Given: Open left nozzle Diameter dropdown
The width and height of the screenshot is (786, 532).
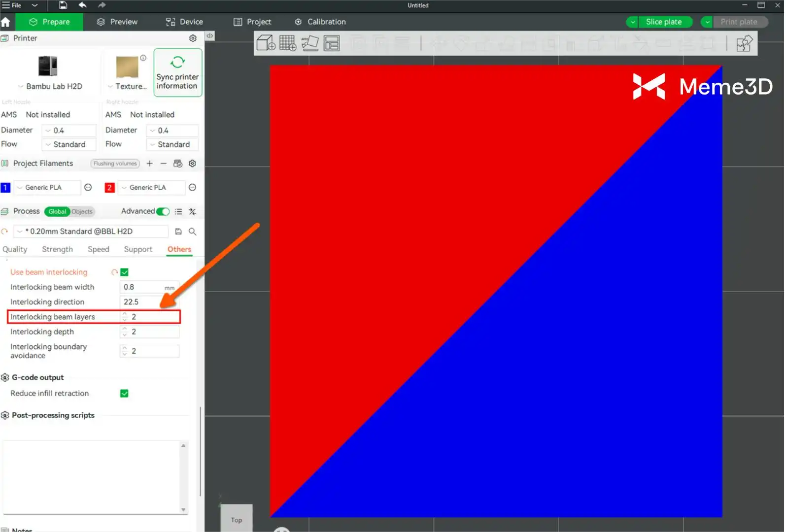Looking at the screenshot, I should (69, 131).
